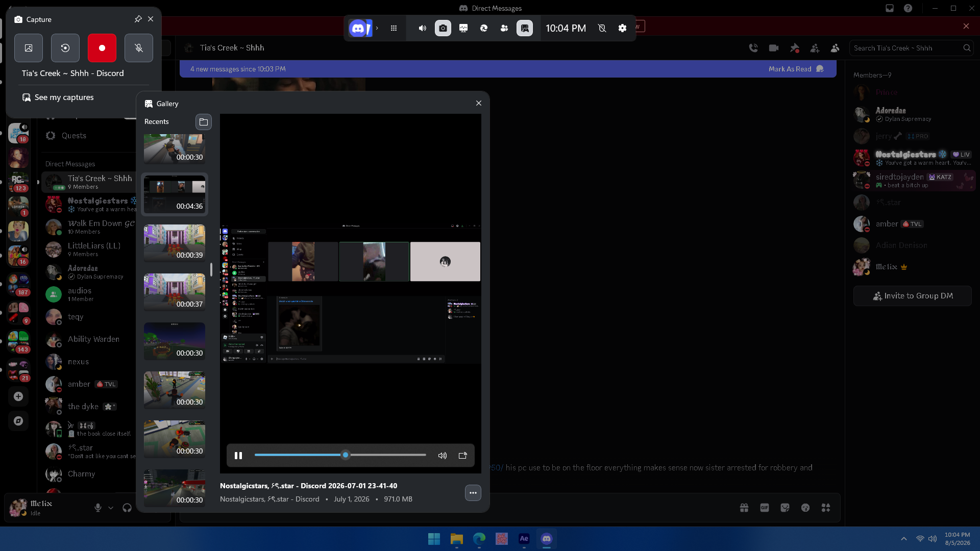Open the gift picker in the message bar
Screen dimensions: 980x551
pyautogui.click(x=744, y=508)
